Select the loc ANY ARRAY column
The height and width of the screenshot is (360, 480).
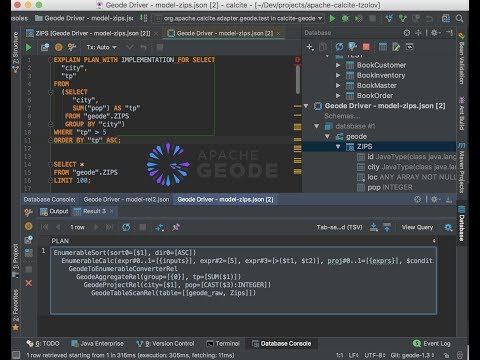[x=407, y=177]
